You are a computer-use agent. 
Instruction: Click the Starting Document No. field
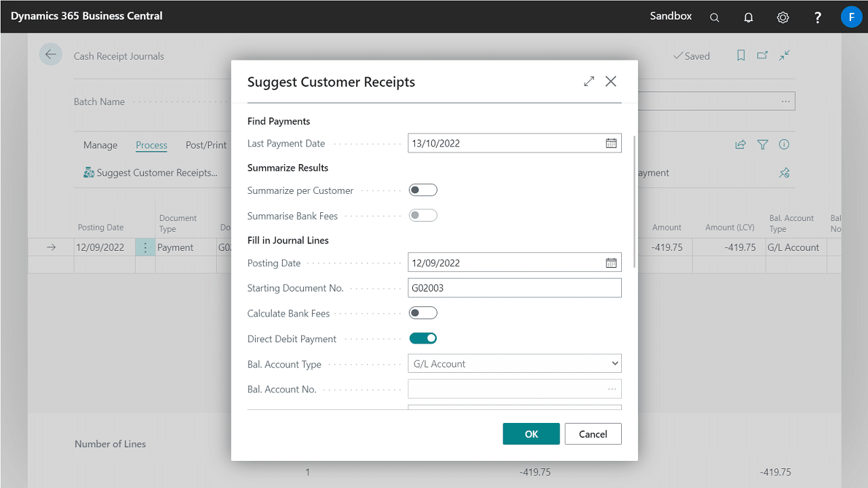(514, 288)
